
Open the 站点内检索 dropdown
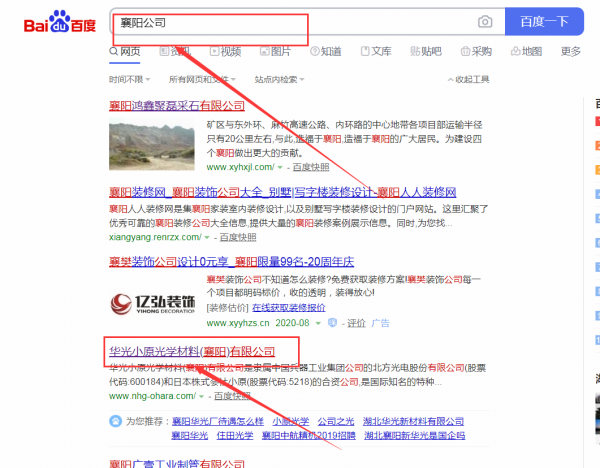tap(279, 79)
